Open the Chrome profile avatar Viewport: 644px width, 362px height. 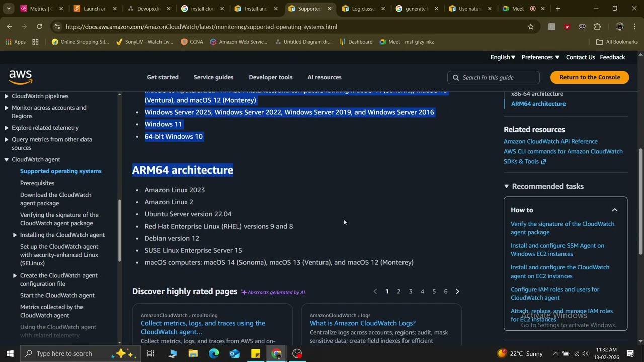tap(620, 27)
